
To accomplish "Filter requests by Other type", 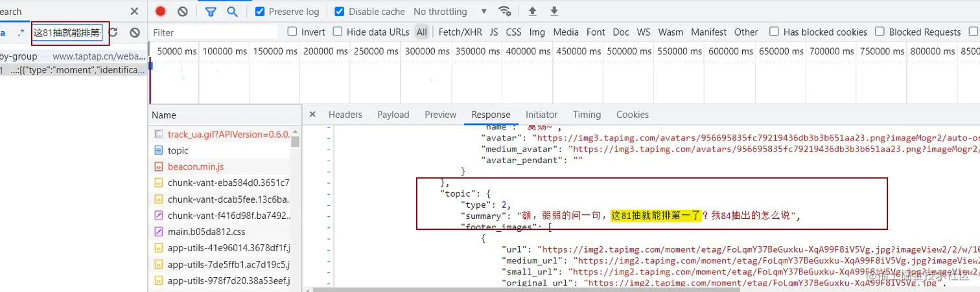I will (746, 32).
